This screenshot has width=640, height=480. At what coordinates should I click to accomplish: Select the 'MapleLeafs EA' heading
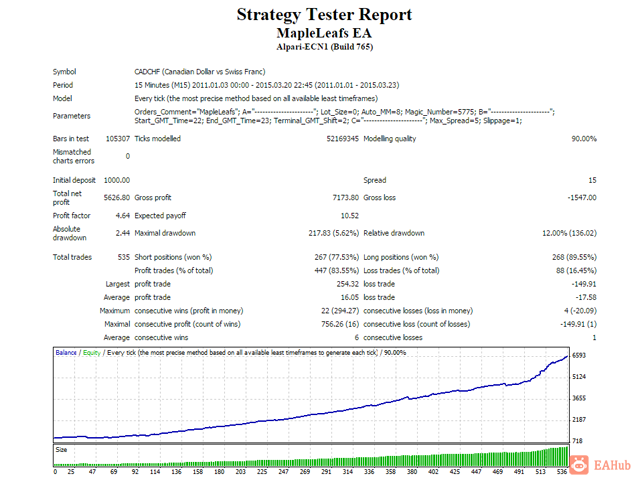point(324,33)
